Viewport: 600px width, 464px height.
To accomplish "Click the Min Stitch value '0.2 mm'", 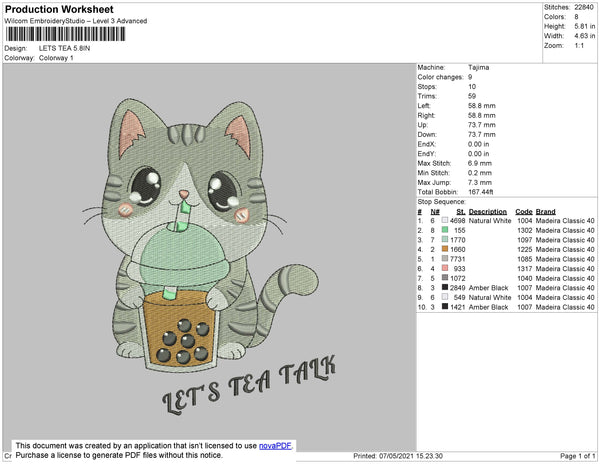I will click(x=479, y=173).
